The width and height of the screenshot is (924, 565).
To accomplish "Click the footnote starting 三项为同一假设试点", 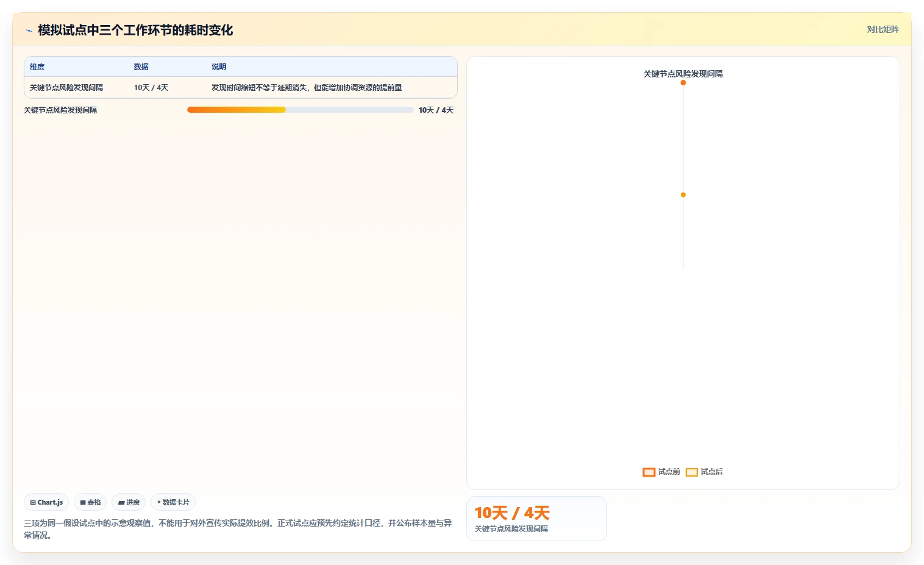I will (x=238, y=529).
